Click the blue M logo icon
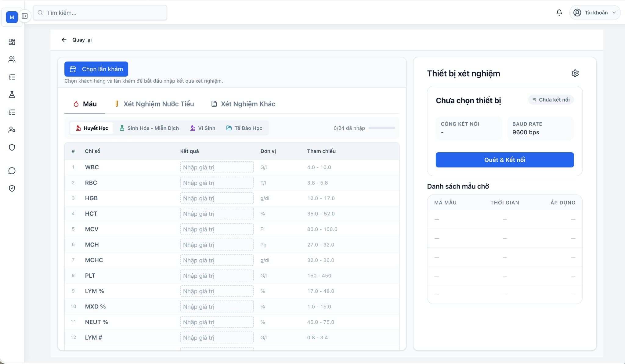This screenshot has width=625, height=364. 12,17
